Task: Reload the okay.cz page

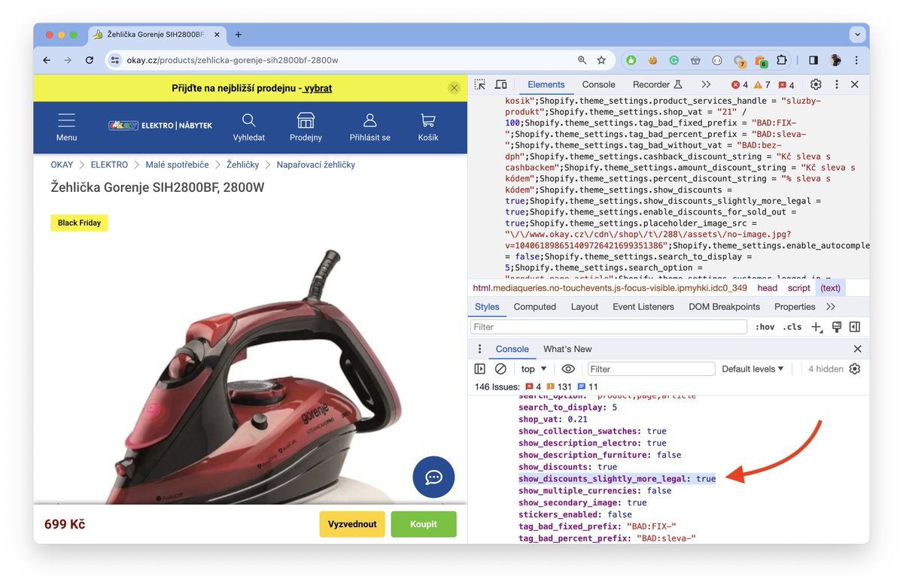Action: pos(90,60)
